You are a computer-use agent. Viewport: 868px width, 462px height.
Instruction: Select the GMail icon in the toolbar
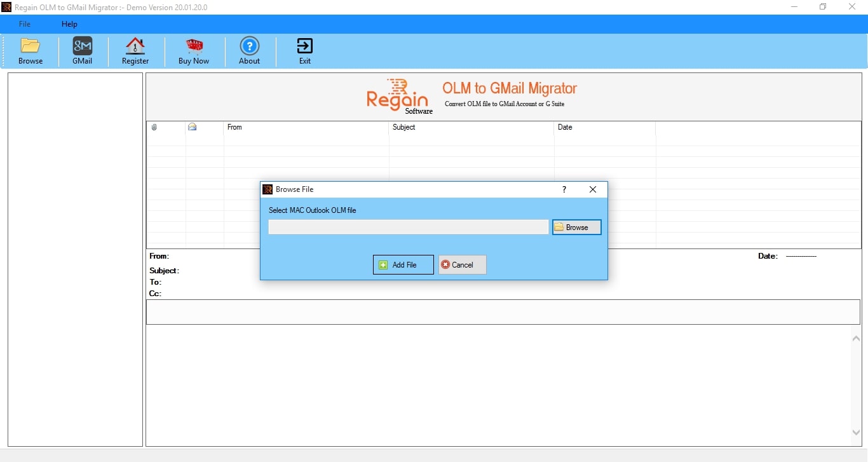82,51
